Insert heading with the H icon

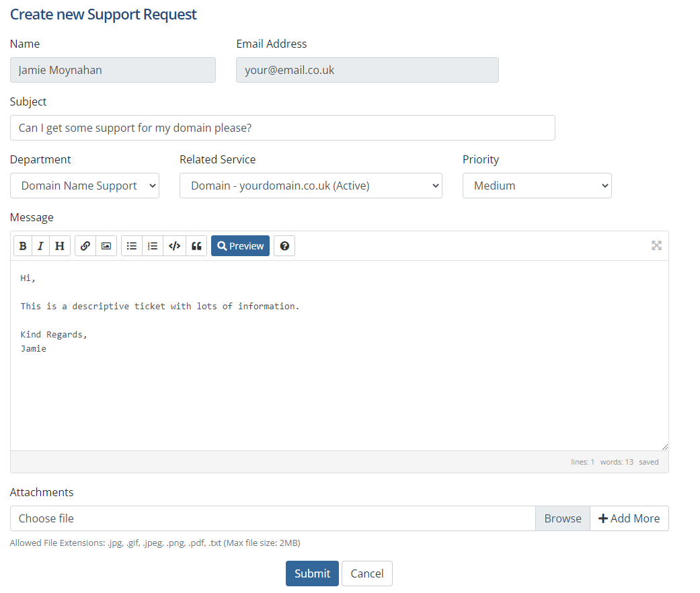pos(60,246)
